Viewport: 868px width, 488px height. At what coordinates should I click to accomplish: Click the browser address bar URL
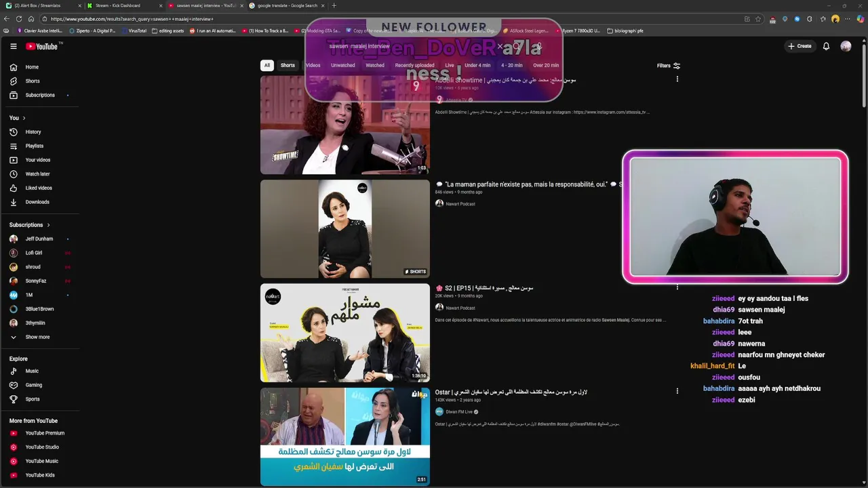132,19
